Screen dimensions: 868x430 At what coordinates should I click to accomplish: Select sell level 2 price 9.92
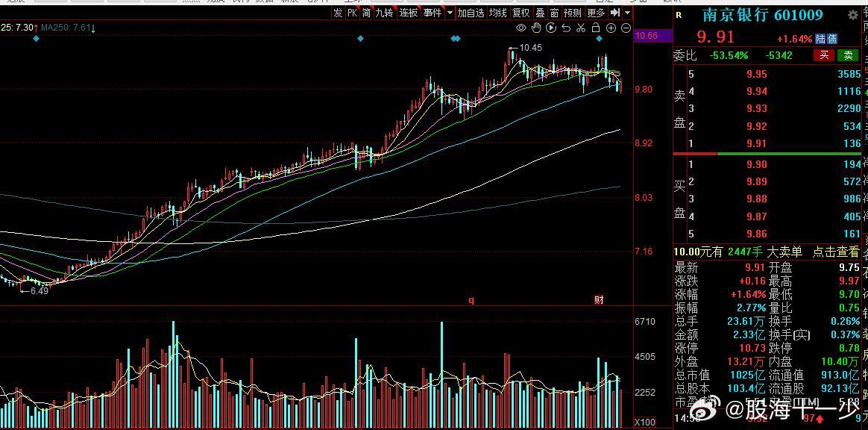click(x=757, y=125)
